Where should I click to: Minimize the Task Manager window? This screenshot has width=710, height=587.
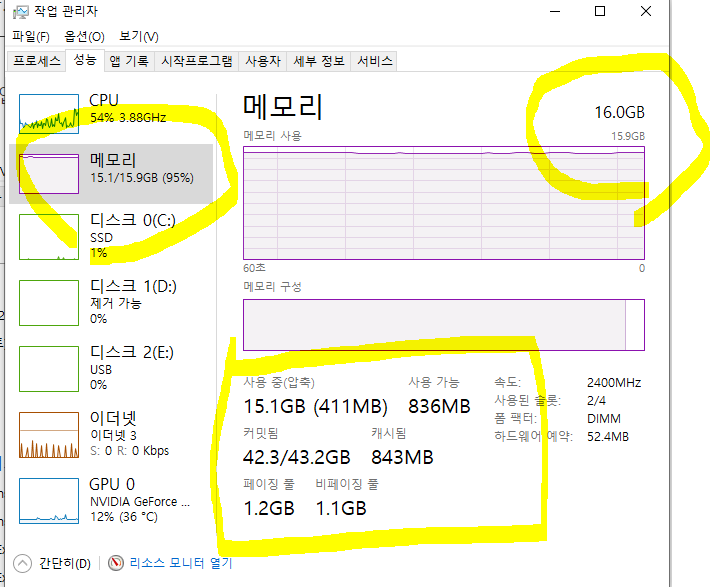[555, 11]
